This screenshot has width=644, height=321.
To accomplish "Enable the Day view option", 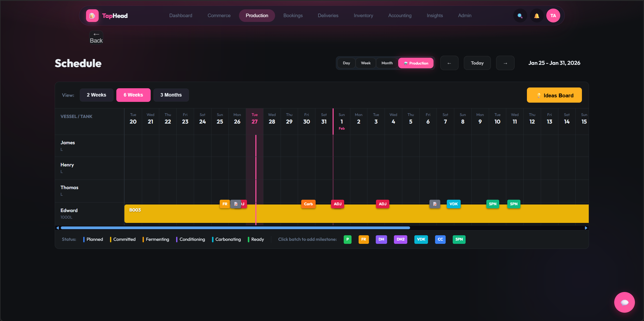I will pos(346,63).
